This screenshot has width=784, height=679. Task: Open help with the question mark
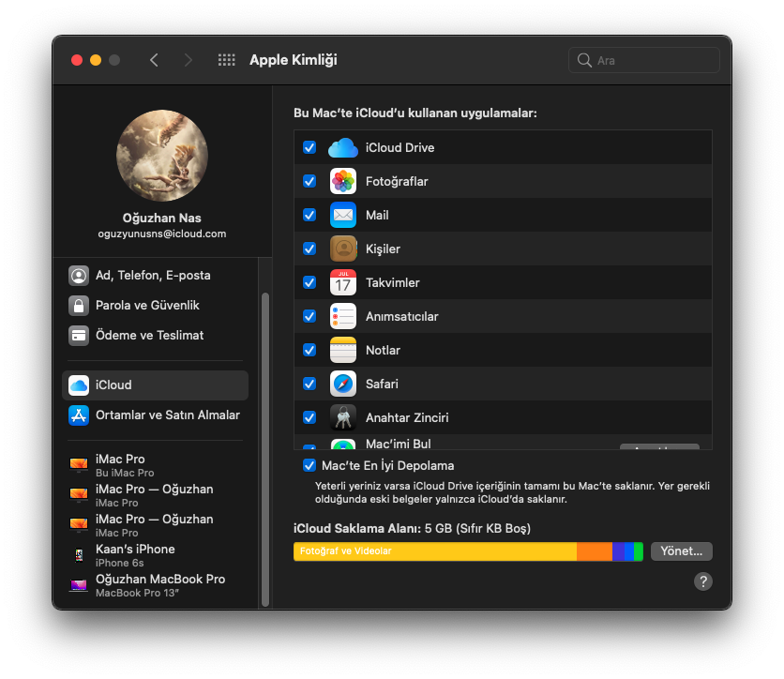[703, 581]
